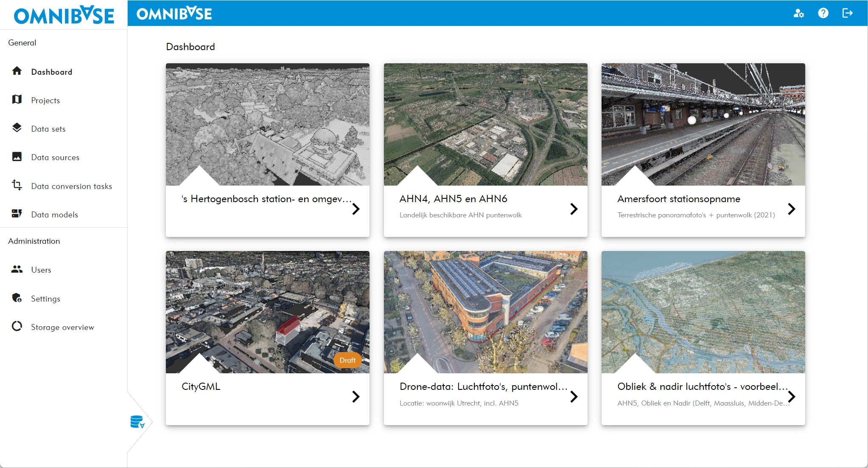868x468 pixels.
Task: Expand the AHN4, AHN5 en AHN6 card arrow
Action: 574,209
